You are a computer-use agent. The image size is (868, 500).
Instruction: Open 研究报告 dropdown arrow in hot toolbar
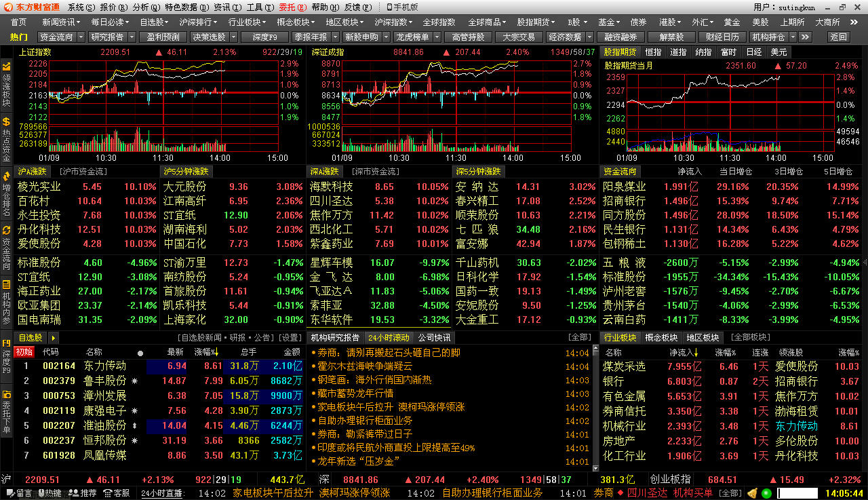[x=131, y=37]
